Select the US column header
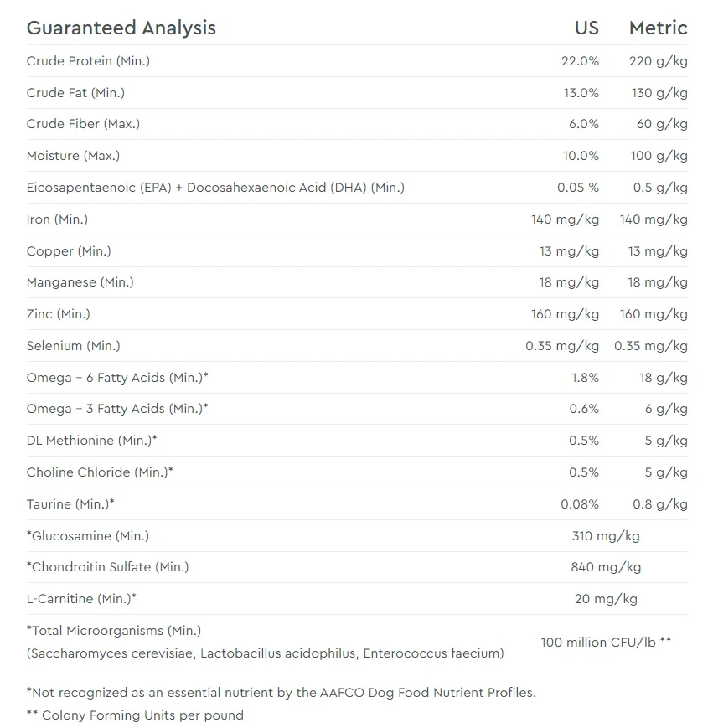The height and width of the screenshot is (728, 713). coord(586,28)
